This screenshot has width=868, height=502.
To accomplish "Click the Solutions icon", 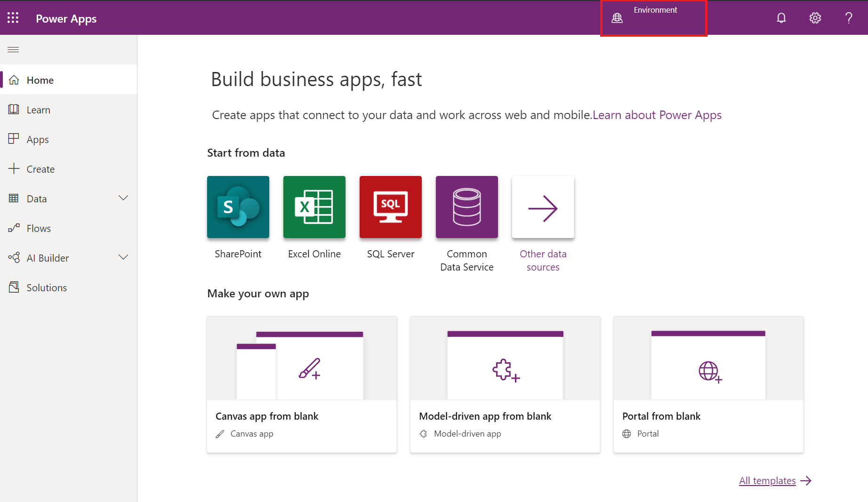I will (x=14, y=287).
